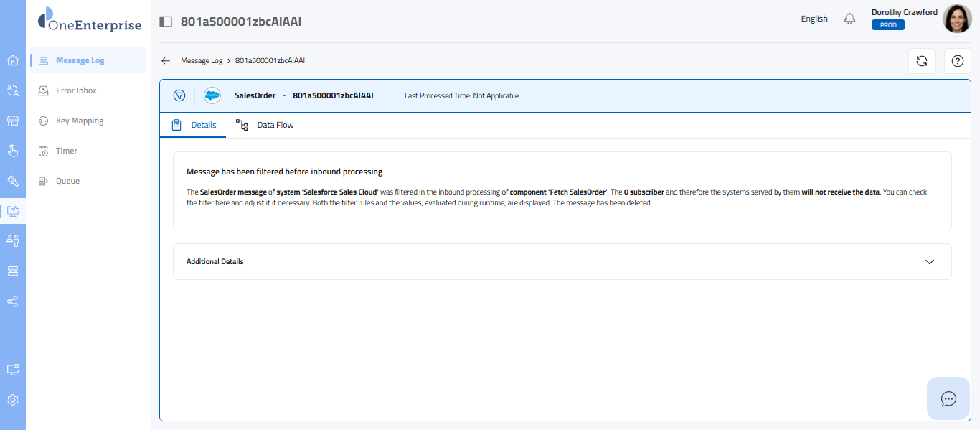Click the notification bell icon
This screenshot has width=980, height=430.
(x=849, y=19)
